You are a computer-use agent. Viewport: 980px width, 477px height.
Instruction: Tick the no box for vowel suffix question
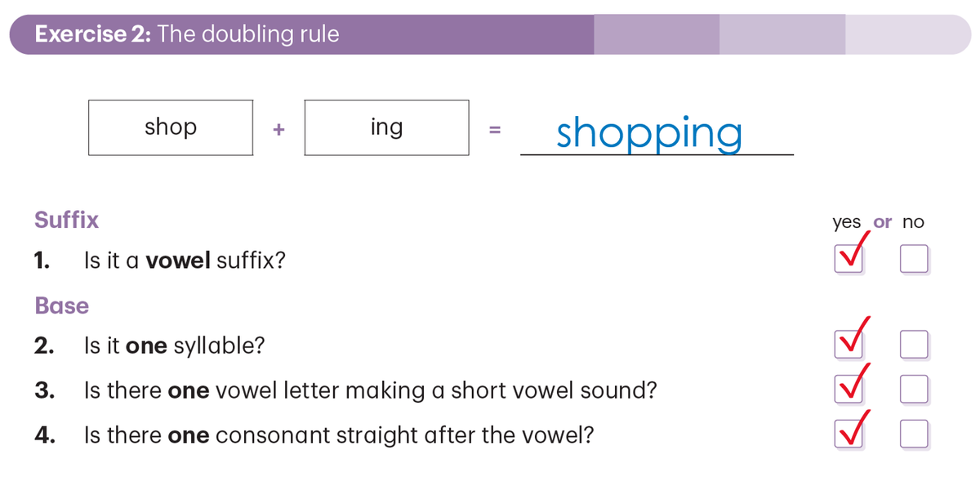point(914,260)
